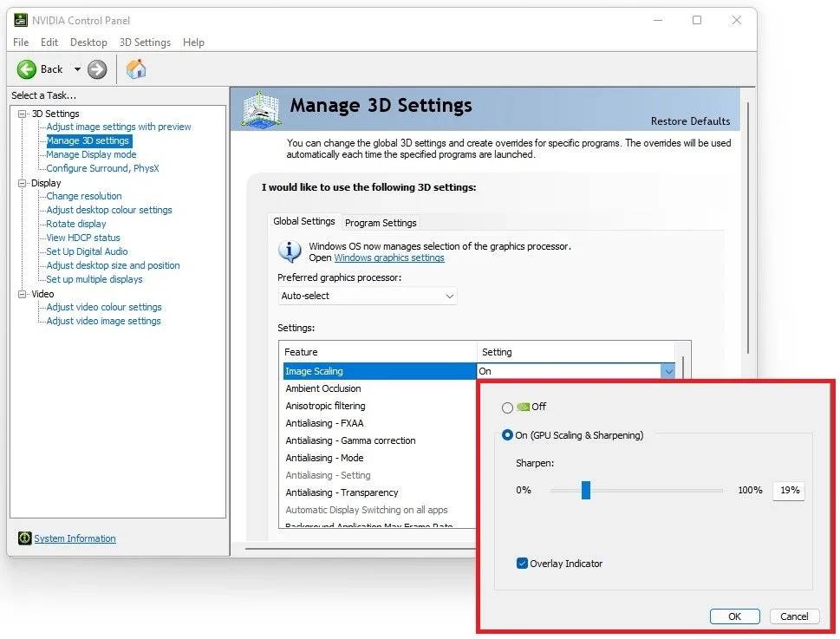Open the File menu
840x639 pixels.
click(x=21, y=42)
